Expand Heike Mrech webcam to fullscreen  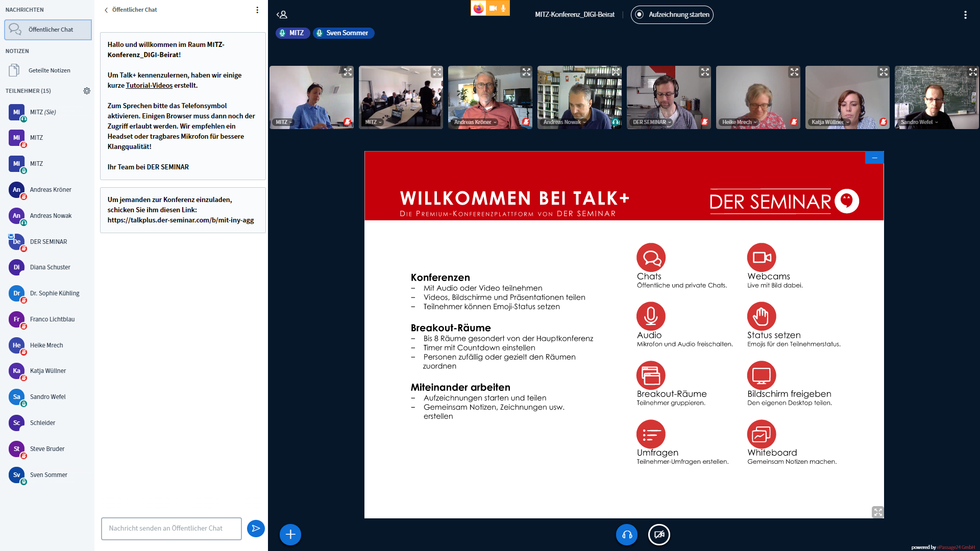[794, 72]
